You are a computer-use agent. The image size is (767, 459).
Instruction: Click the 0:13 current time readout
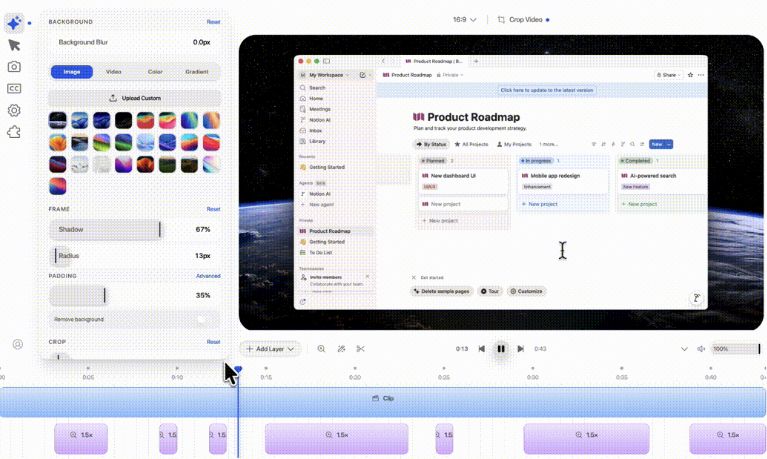(462, 349)
